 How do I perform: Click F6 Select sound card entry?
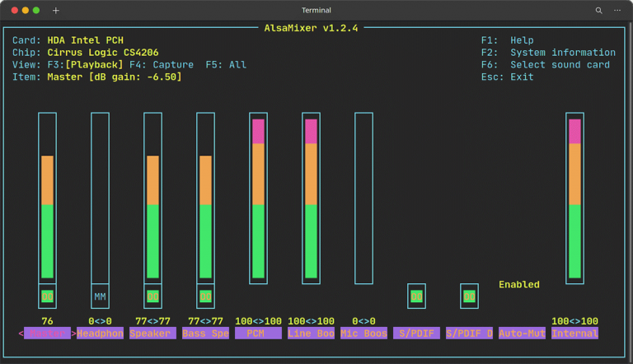[546, 64]
